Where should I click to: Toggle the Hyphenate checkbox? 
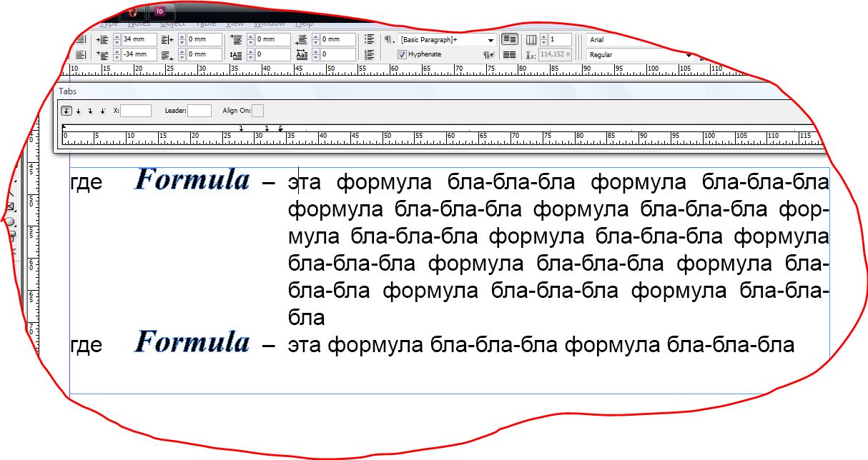pyautogui.click(x=402, y=54)
